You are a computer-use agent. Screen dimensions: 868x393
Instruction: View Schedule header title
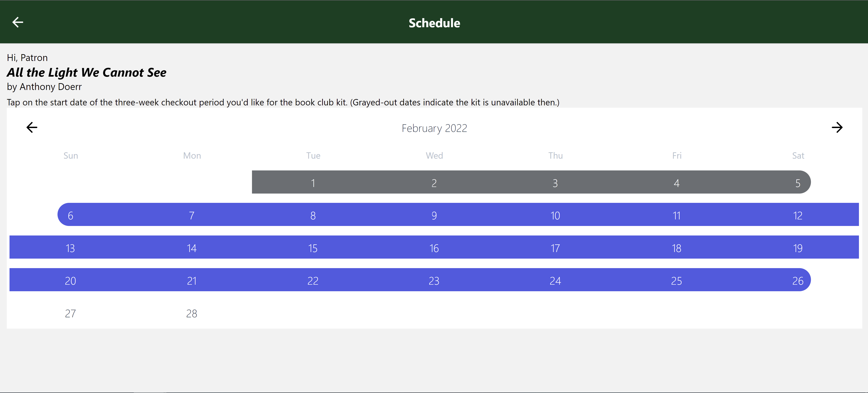click(434, 22)
